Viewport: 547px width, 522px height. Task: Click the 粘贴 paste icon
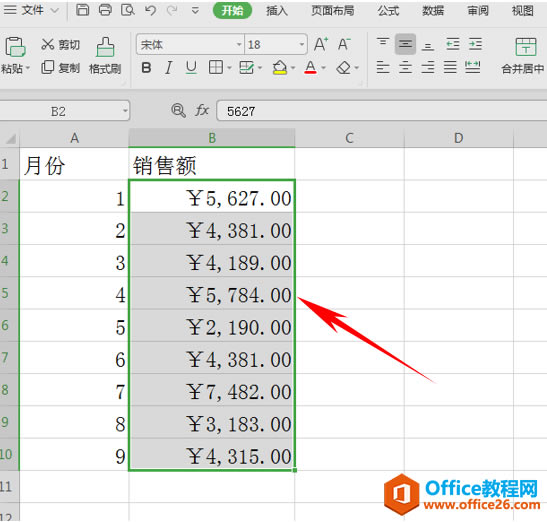click(x=15, y=47)
